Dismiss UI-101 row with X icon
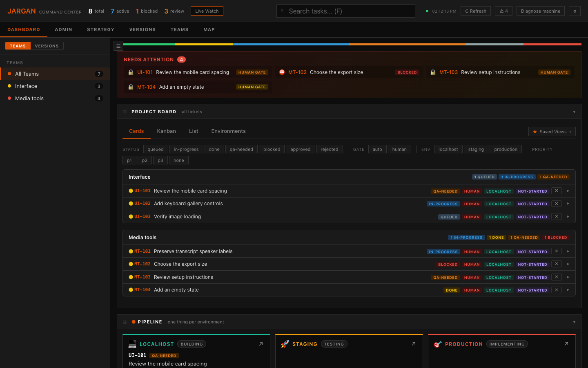Viewport: 588px width, 368px height. tap(557, 191)
